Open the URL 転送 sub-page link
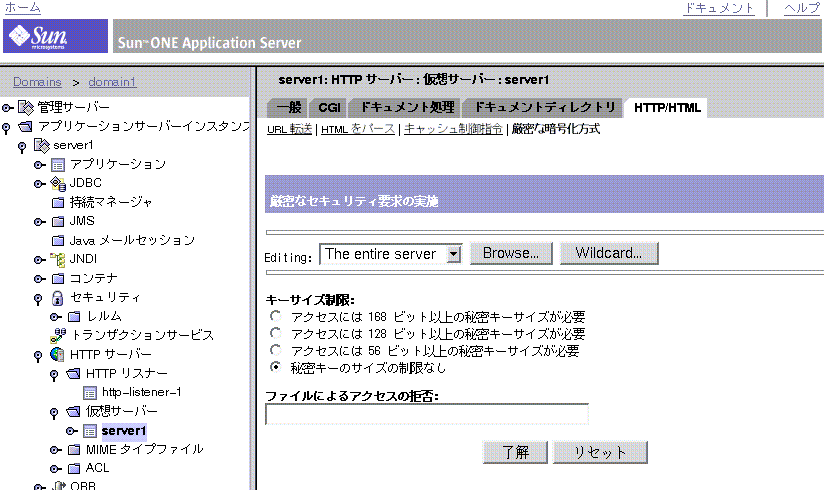This screenshot has width=824, height=490. click(x=290, y=129)
